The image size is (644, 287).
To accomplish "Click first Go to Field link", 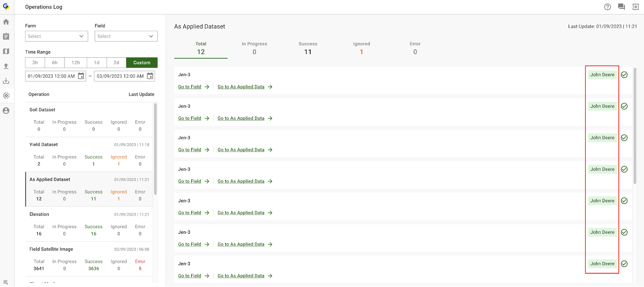I will 190,87.
